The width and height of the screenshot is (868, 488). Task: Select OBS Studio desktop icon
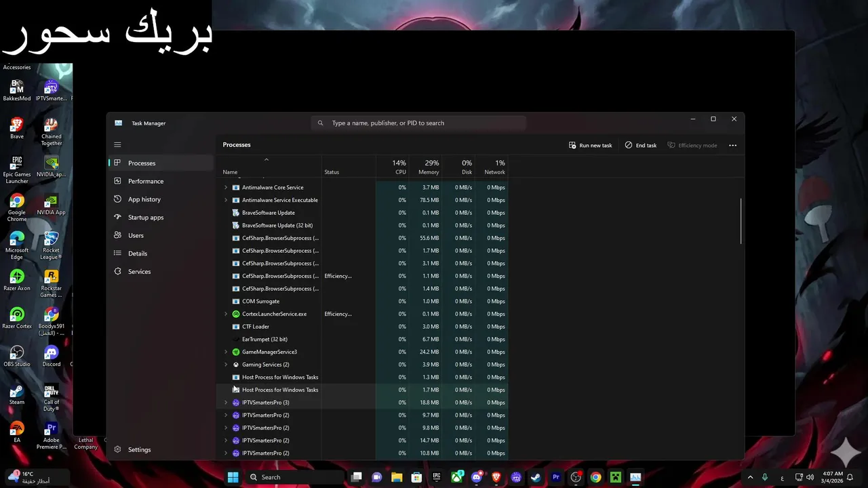[17, 357]
